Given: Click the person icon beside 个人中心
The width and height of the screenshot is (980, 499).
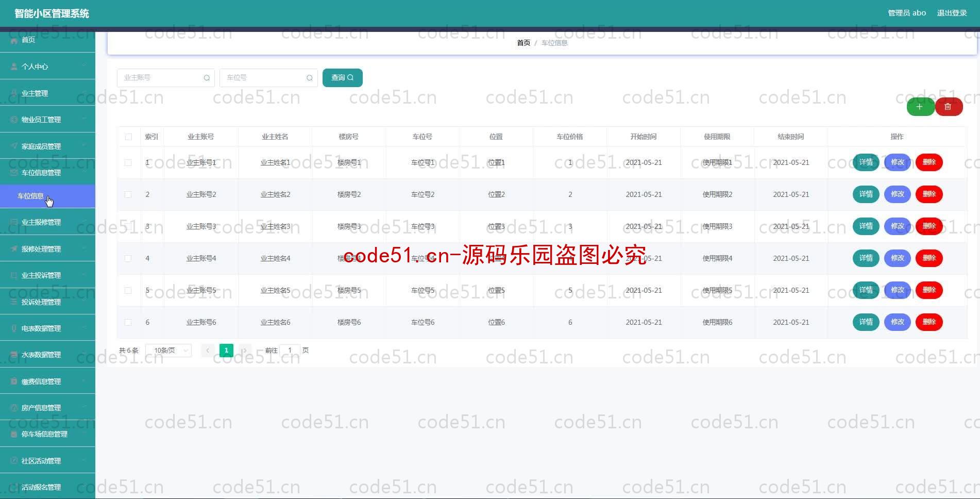Looking at the screenshot, I should 14,66.
